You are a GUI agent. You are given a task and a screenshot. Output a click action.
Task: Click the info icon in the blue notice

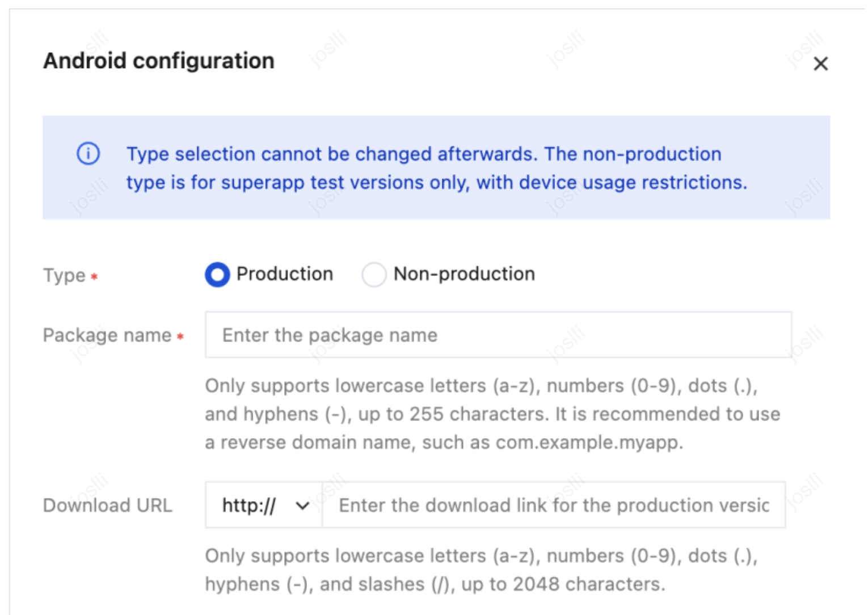88,153
